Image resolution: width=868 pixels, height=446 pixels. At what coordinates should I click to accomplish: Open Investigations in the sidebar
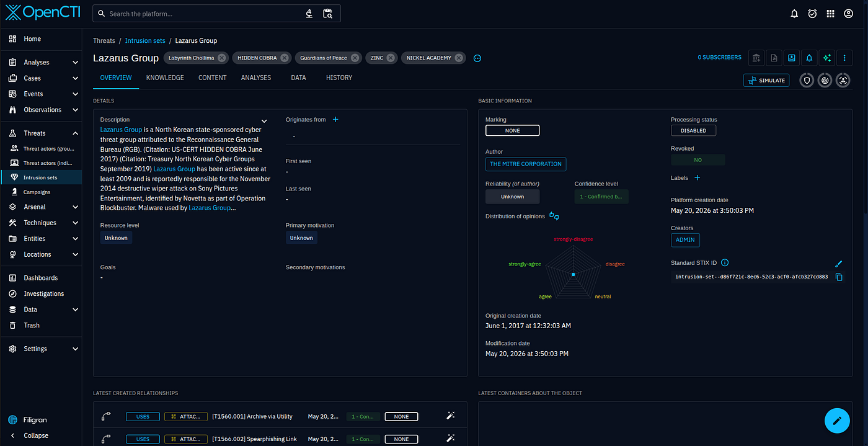[41, 294]
